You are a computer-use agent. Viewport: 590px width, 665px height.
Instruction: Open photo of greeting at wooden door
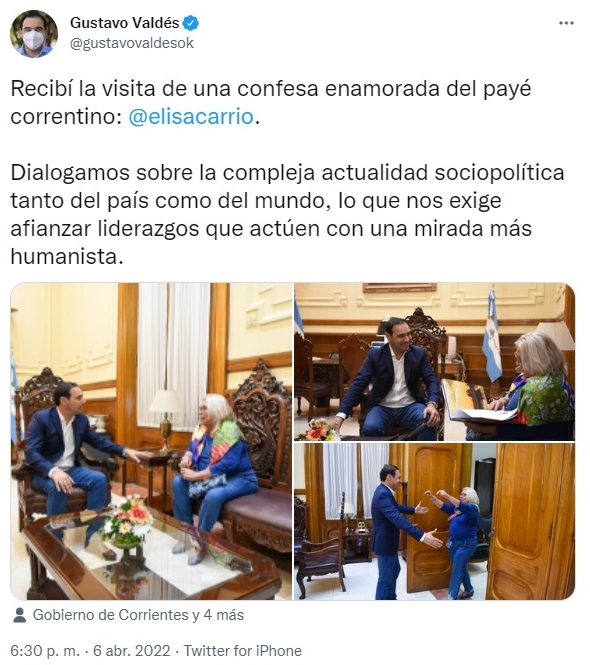[x=435, y=521]
